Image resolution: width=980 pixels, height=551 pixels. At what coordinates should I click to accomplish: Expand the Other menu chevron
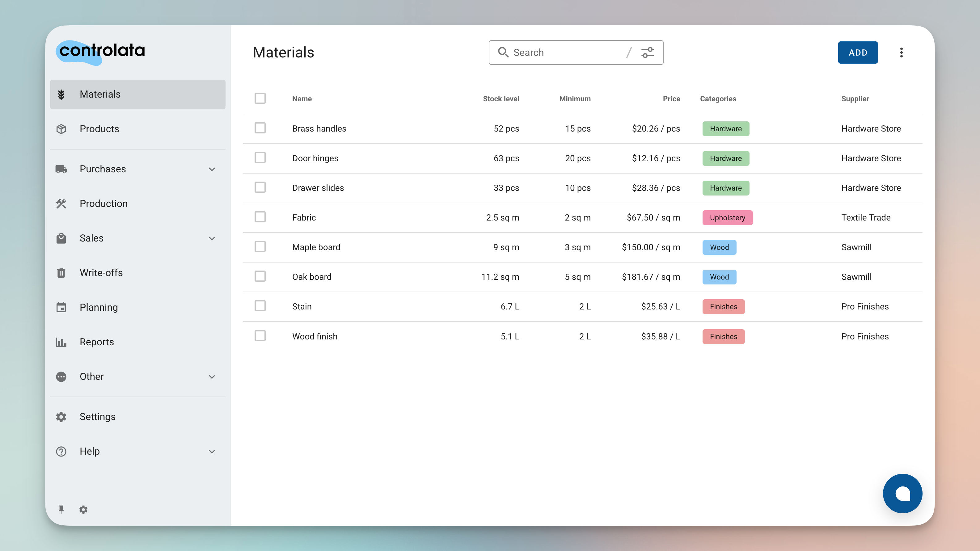click(x=212, y=377)
